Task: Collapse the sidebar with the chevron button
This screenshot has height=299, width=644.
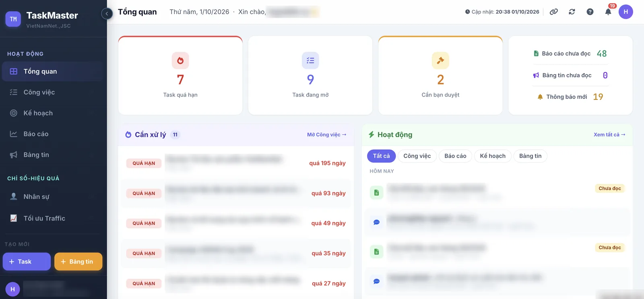Action: pos(107,14)
